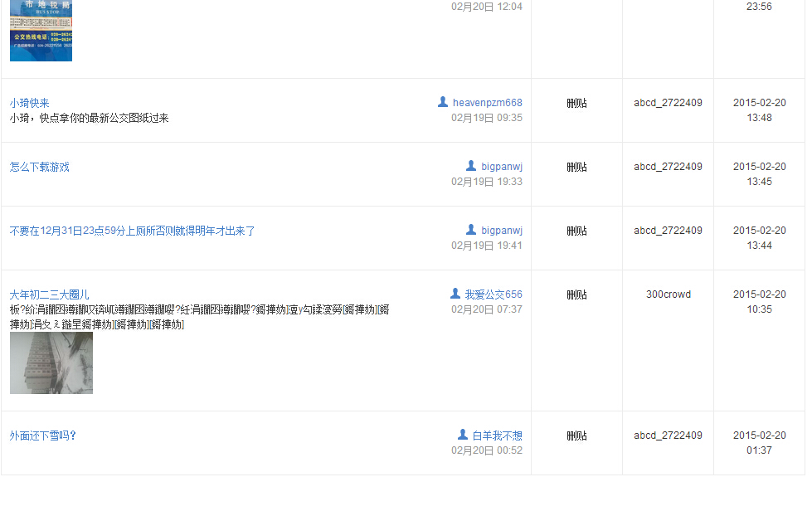Click 删贴 in the 12月31日 thread row

(576, 231)
